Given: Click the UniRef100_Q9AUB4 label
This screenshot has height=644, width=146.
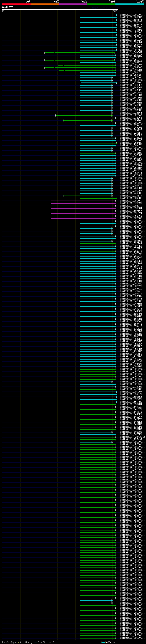Looking at the screenshot, I should [x=131, y=42].
